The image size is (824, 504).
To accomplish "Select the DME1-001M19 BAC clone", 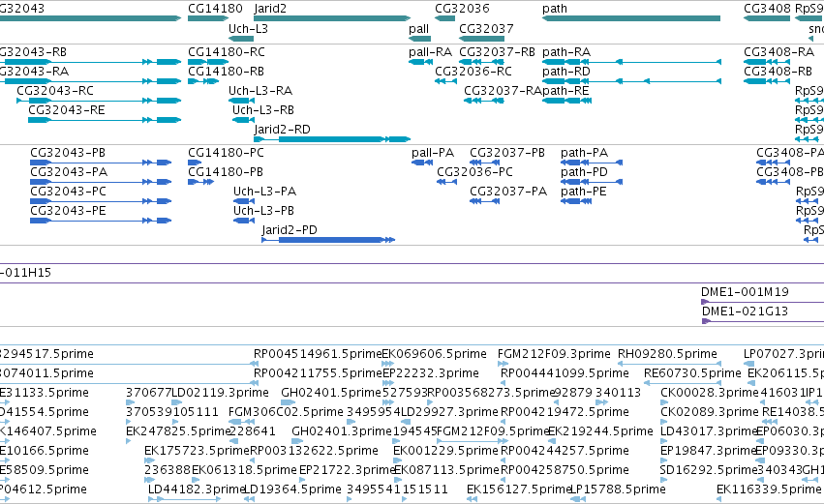I will tap(745, 292).
